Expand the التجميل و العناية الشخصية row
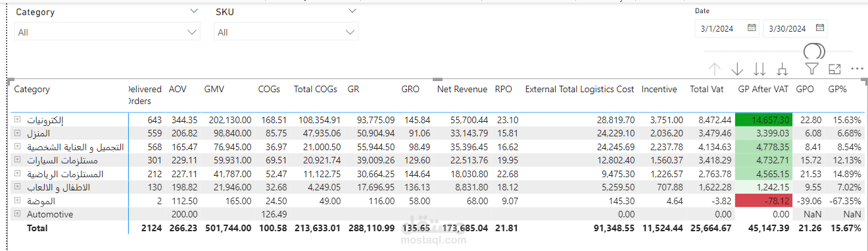Image resolution: width=868 pixels, height=251 pixels. coord(17,147)
